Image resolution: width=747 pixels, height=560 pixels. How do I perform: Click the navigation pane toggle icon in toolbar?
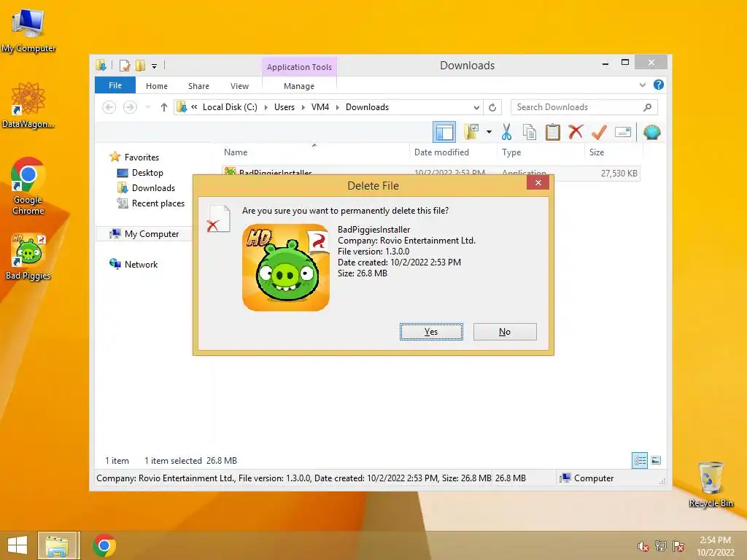coord(444,132)
